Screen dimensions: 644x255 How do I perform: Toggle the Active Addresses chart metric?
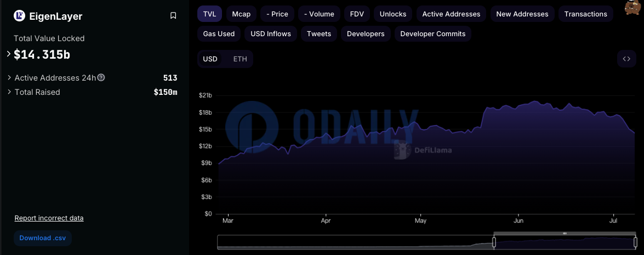tap(452, 14)
